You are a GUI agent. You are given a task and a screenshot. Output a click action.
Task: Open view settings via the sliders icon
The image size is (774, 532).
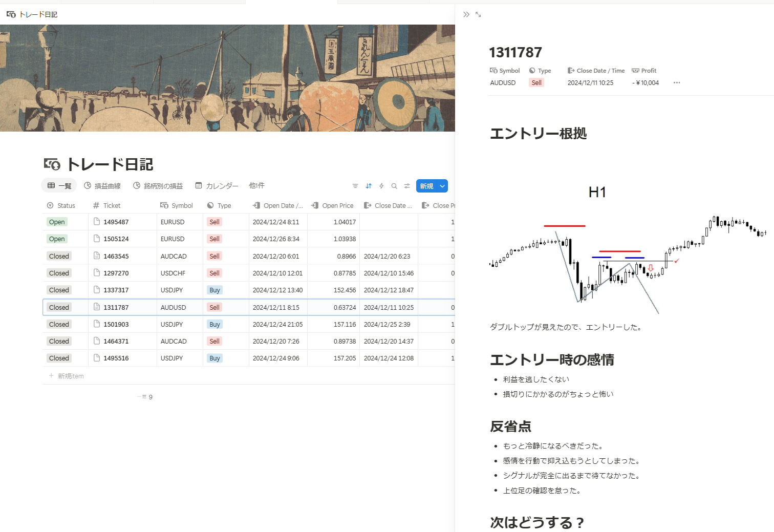(x=406, y=186)
